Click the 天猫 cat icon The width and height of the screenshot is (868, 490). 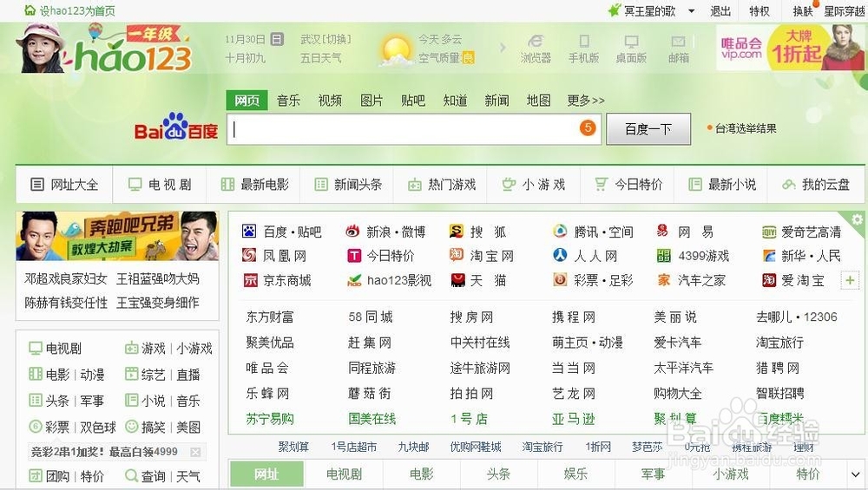pyautogui.click(x=457, y=280)
